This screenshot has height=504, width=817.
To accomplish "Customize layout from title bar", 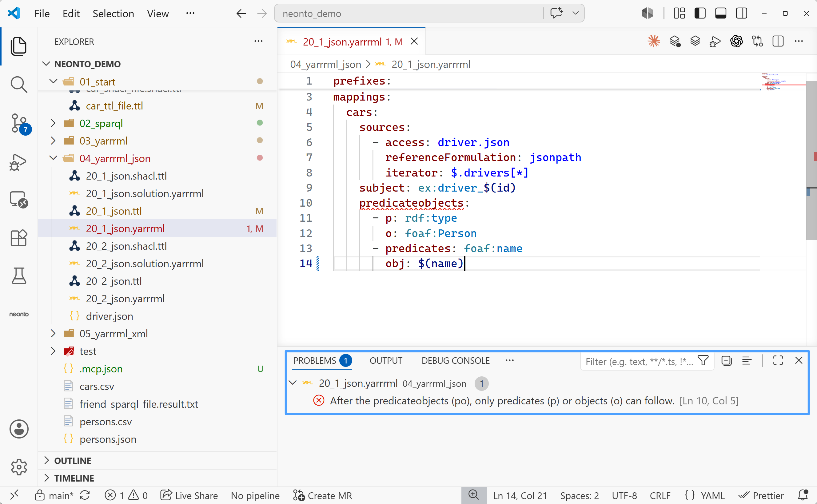I will coord(679,13).
